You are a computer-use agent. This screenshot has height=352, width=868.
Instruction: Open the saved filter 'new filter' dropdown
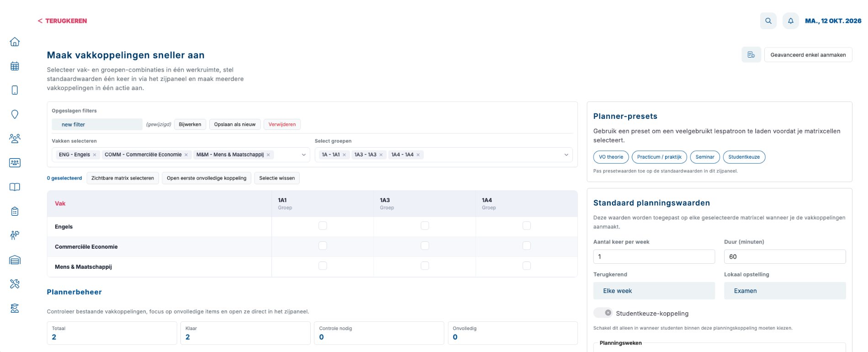[x=97, y=124]
